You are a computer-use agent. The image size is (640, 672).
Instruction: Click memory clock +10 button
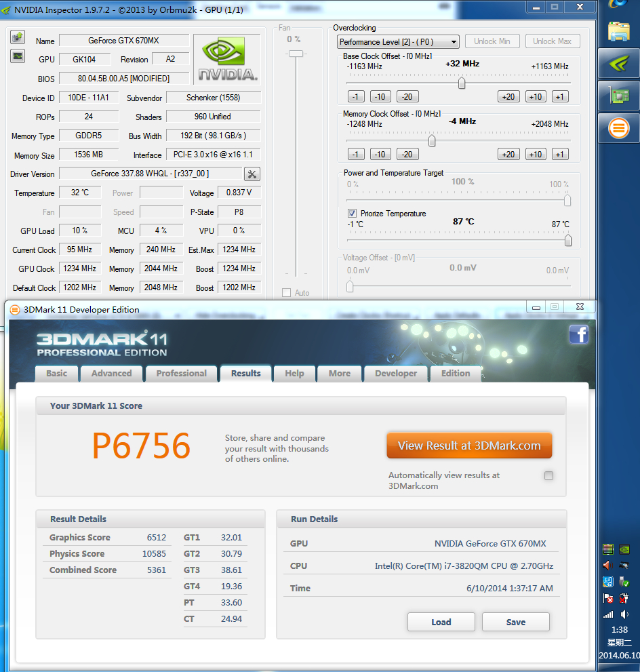(536, 155)
